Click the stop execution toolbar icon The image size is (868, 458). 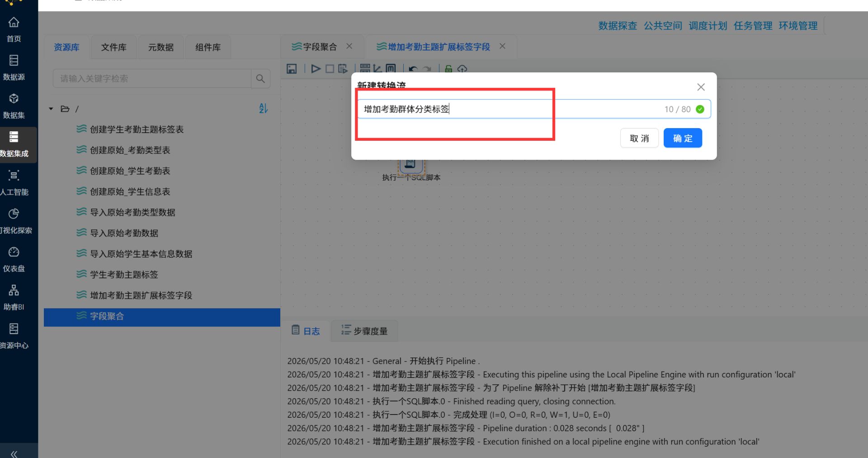click(330, 69)
